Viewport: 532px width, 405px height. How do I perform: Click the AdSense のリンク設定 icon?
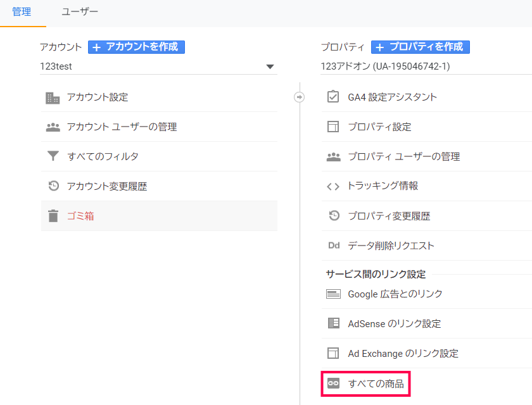click(334, 323)
